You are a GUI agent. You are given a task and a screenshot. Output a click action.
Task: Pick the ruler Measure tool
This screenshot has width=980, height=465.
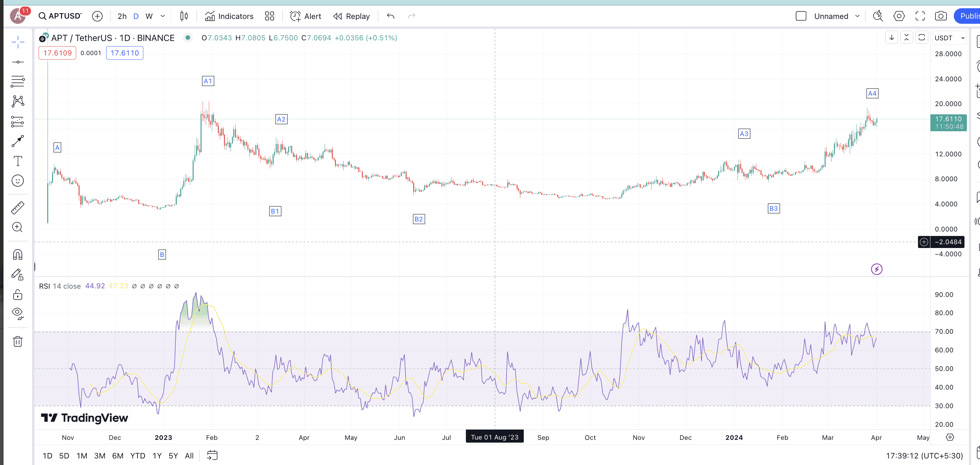tap(18, 208)
